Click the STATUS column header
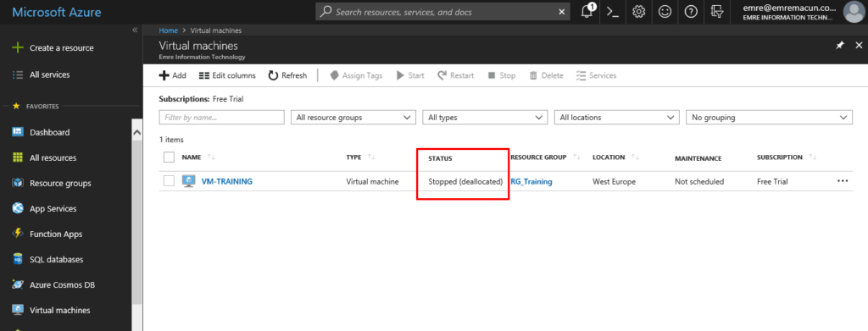 440,158
